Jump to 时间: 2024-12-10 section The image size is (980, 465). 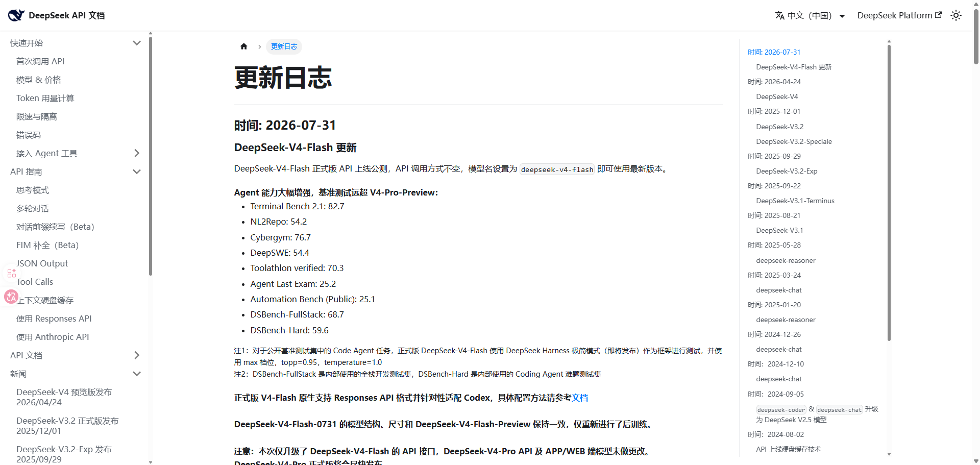coord(776,364)
